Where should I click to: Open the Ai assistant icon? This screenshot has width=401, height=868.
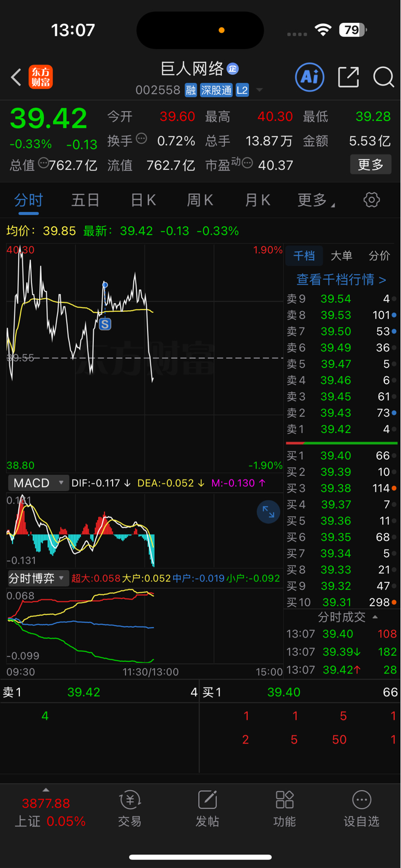point(310,77)
